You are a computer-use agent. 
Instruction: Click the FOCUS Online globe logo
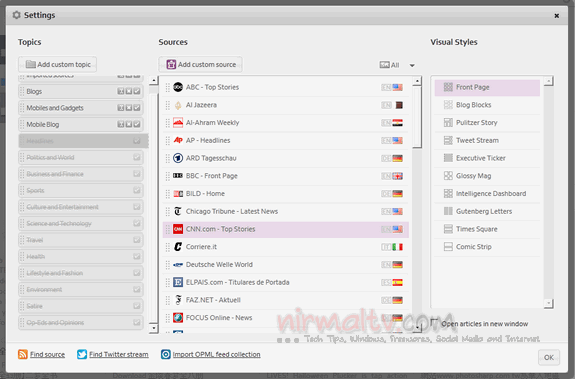coord(178,318)
